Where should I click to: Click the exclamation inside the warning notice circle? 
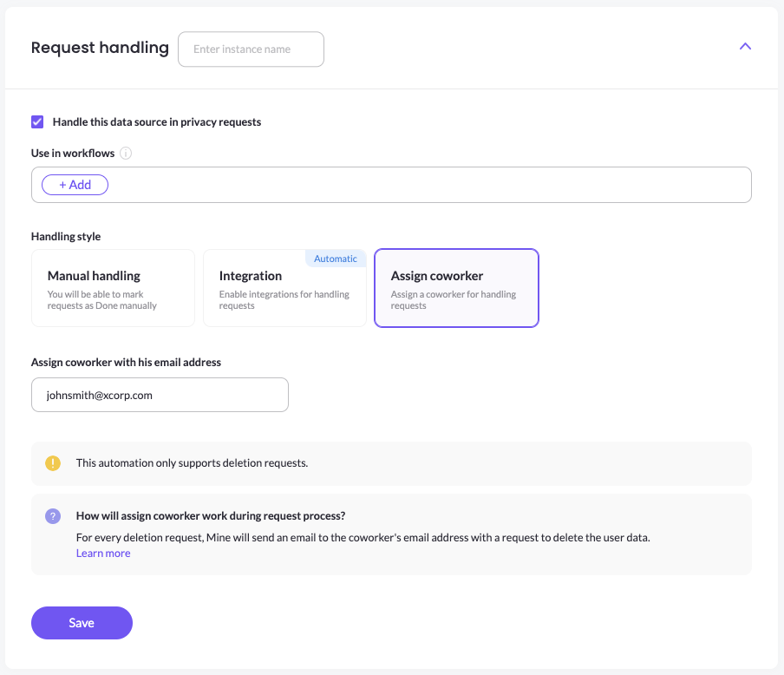53,462
